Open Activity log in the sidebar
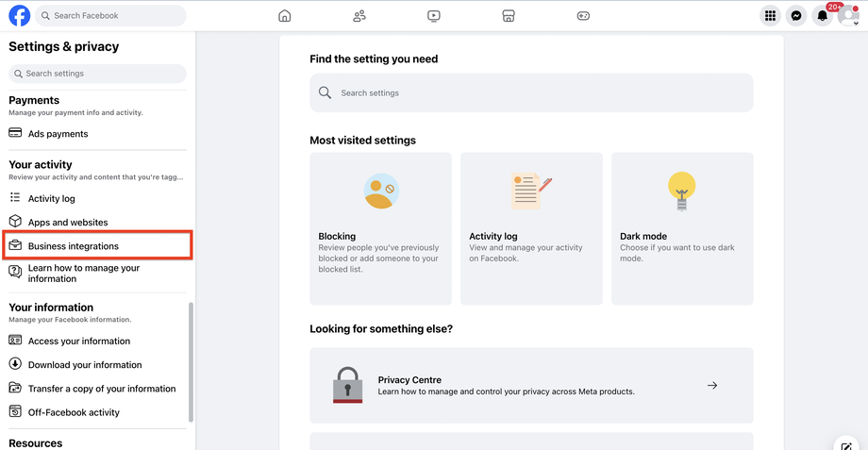Image resolution: width=868 pixels, height=450 pixels. [51, 199]
